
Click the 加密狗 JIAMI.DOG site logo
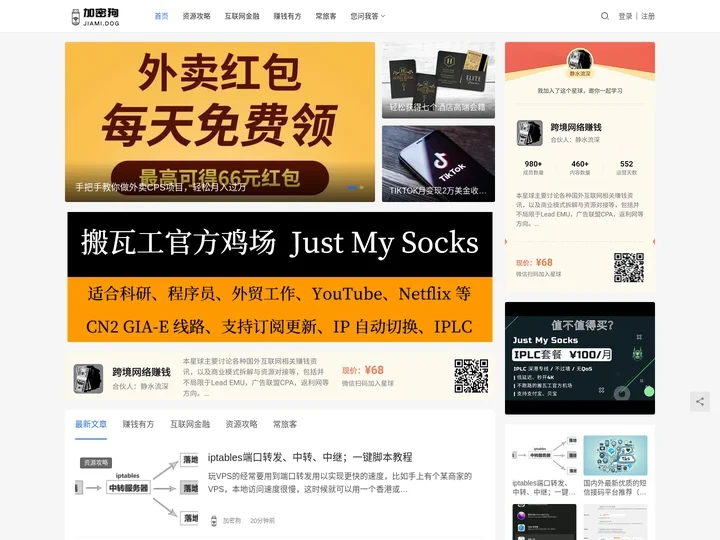[96, 17]
